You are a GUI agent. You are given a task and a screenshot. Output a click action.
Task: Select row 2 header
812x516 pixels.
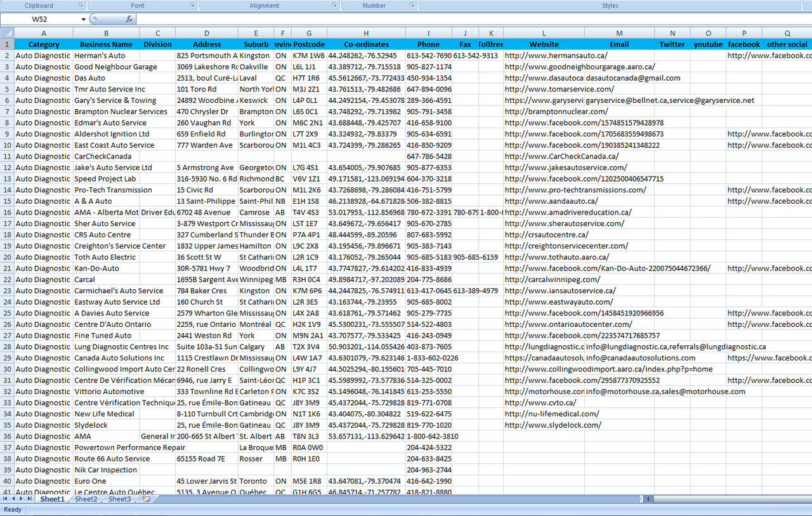tap(7, 56)
